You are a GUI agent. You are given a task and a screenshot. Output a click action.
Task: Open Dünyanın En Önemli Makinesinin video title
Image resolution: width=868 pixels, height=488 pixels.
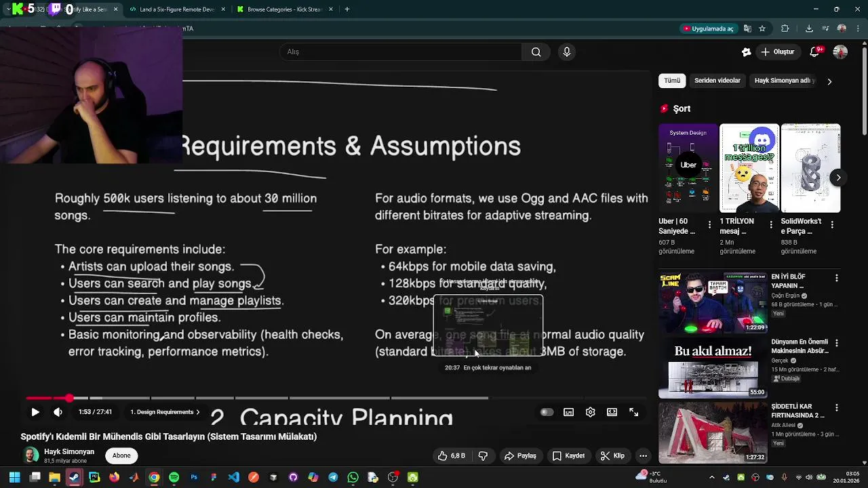coord(800,346)
